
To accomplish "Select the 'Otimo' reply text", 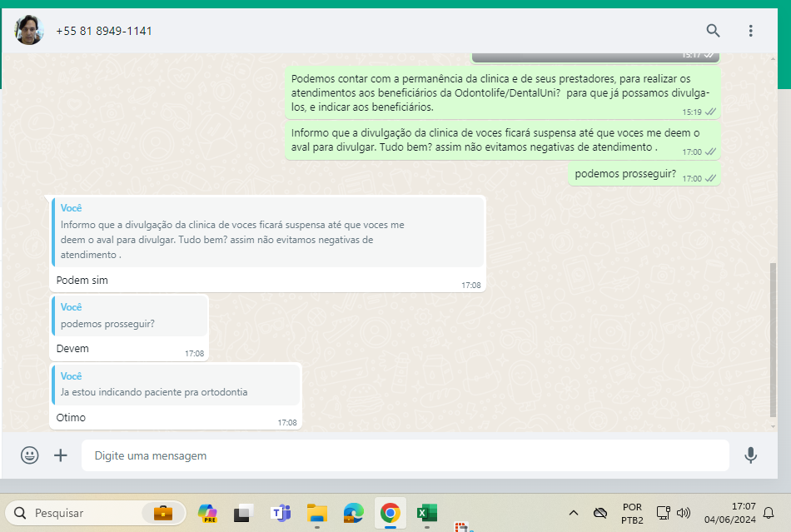I will 71,418.
